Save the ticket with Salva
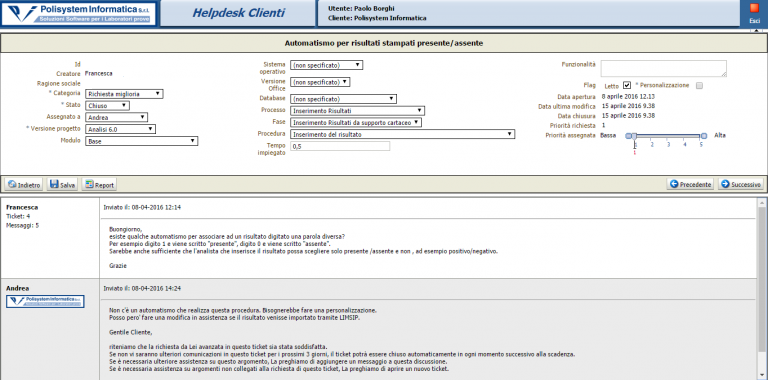768x380 pixels. [63, 185]
